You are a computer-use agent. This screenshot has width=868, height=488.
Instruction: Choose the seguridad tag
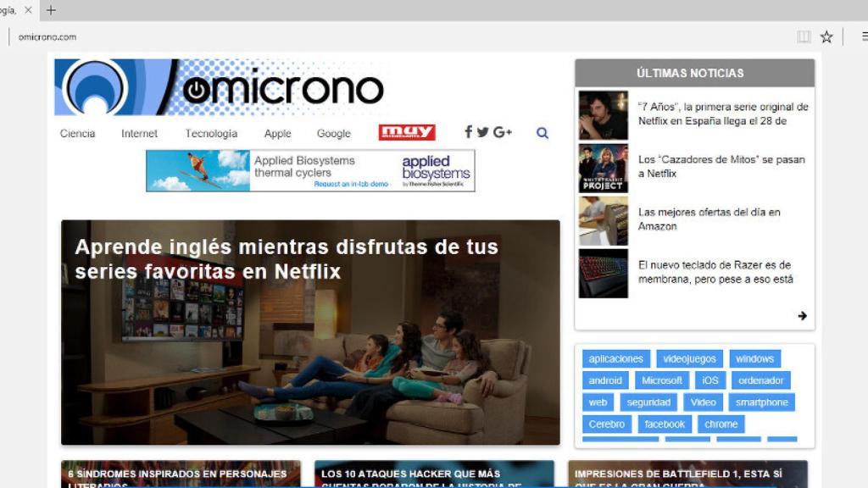pyautogui.click(x=648, y=402)
